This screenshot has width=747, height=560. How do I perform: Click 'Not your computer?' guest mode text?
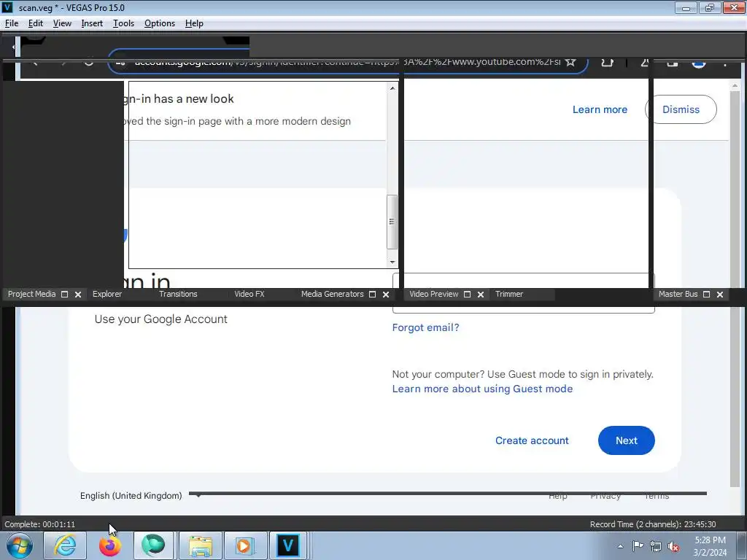coord(522,374)
